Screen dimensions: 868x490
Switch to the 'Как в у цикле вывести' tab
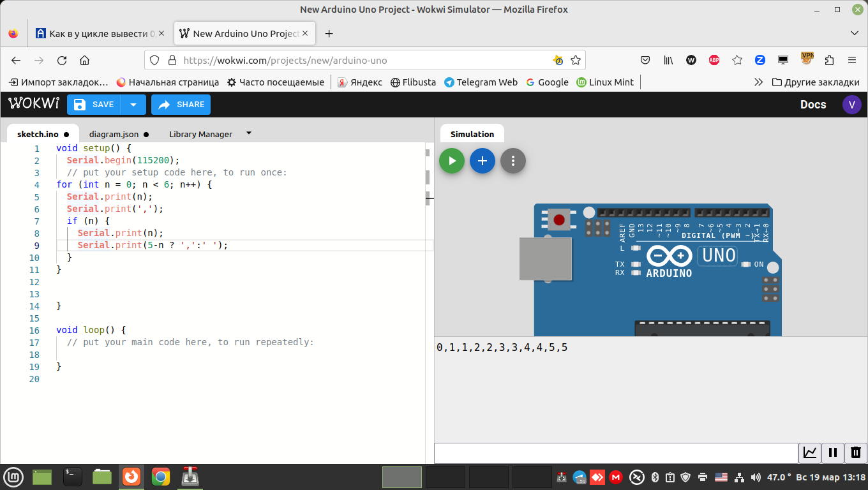pyautogui.click(x=101, y=33)
